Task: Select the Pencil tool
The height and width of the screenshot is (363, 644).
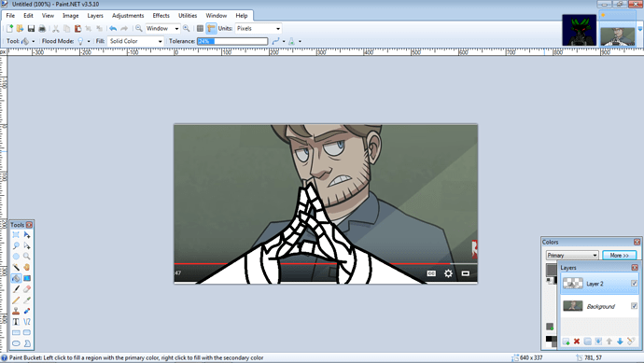Action: [16, 300]
